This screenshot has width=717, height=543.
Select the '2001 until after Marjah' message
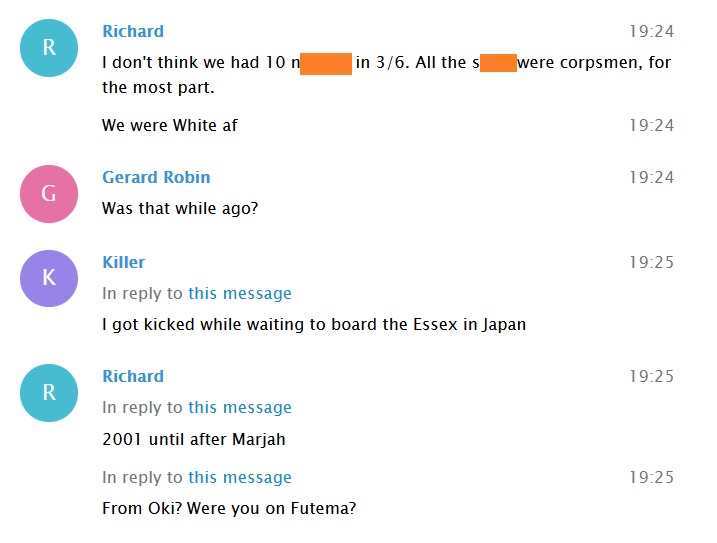click(x=194, y=439)
